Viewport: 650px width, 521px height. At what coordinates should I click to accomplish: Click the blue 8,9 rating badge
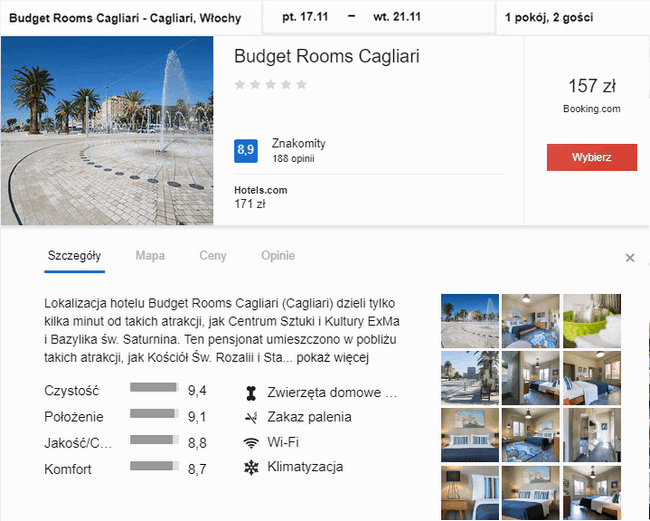click(245, 150)
